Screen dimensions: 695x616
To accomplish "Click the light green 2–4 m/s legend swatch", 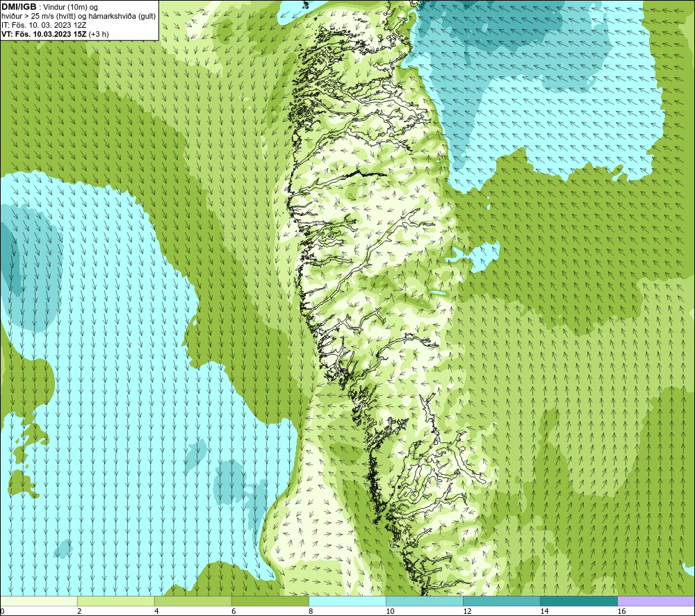I will 116,601.
